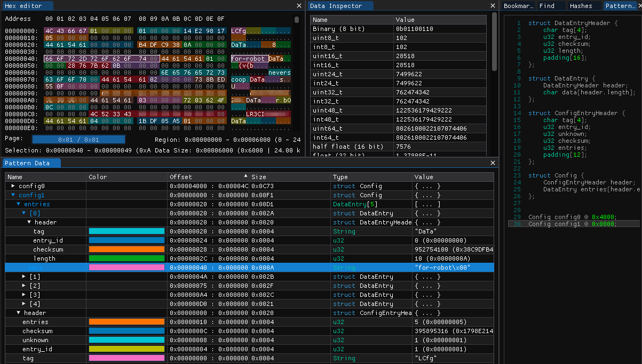642x364 pixels.
Task: Expand the config0 tree node
Action: (13, 186)
